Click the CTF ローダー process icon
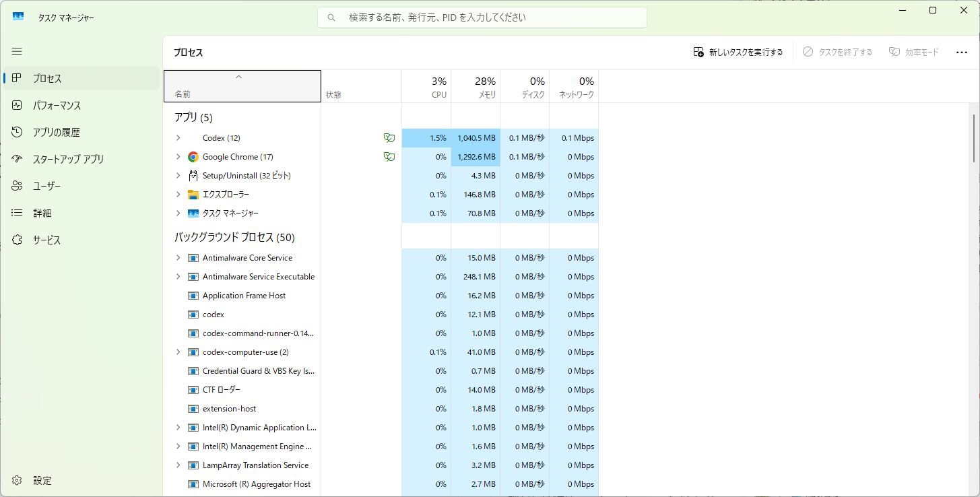 tap(193, 390)
